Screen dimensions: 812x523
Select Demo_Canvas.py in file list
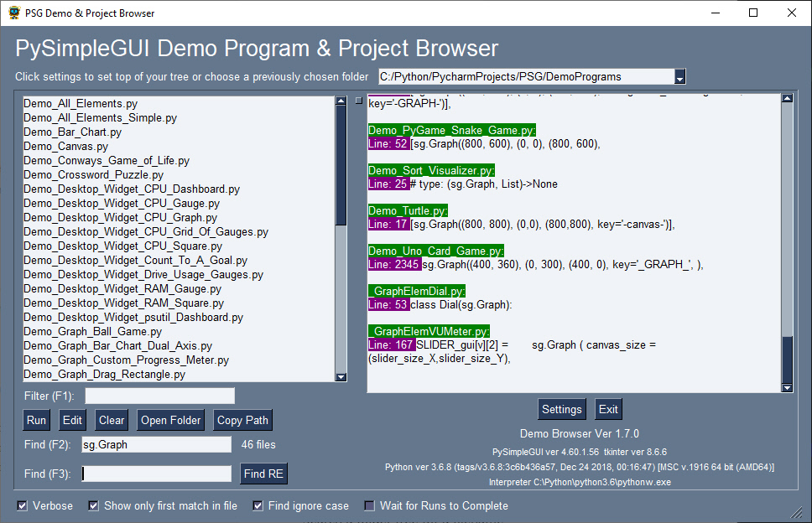pyautogui.click(x=65, y=147)
